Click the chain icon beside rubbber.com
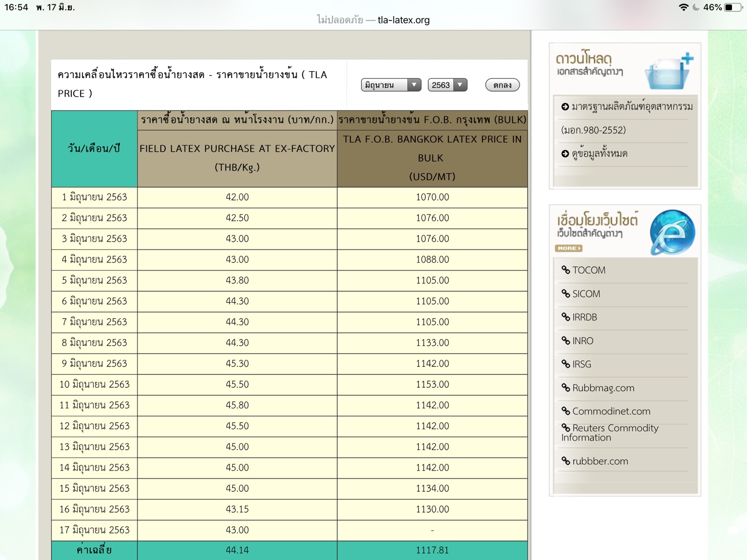The width and height of the screenshot is (747, 560). click(x=566, y=461)
